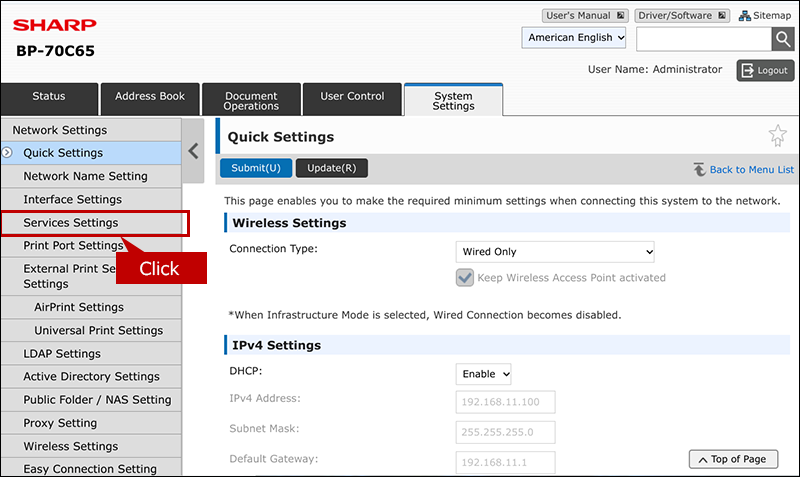Open Proxy Setting in sidebar
Viewport: 800px width, 477px height.
(91, 423)
